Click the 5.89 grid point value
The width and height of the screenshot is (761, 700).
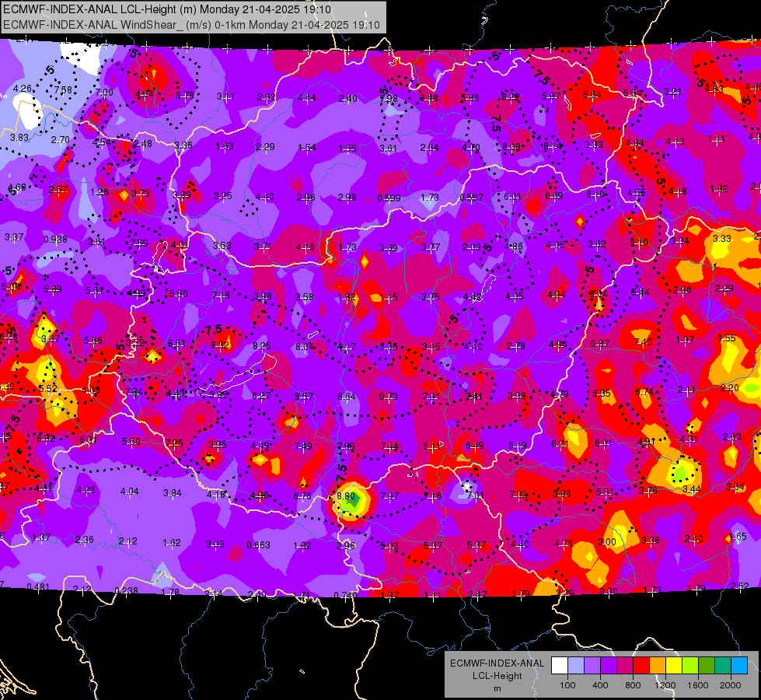point(52,289)
